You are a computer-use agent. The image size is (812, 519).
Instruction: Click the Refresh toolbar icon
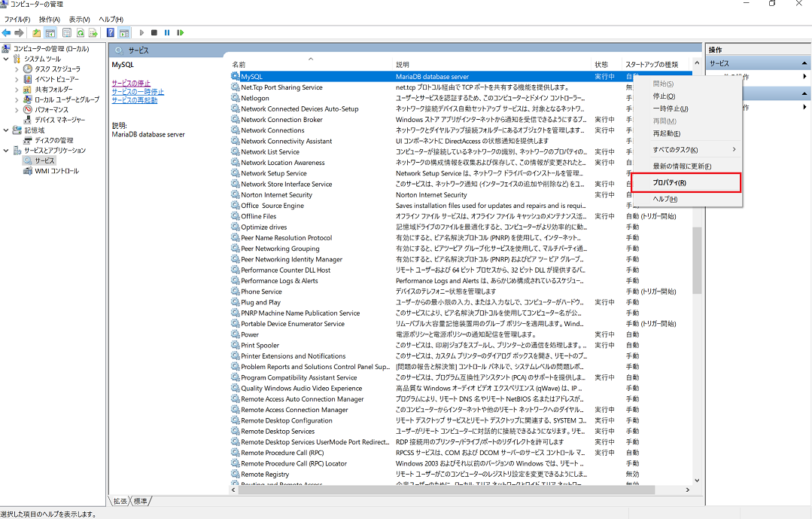pos(81,32)
